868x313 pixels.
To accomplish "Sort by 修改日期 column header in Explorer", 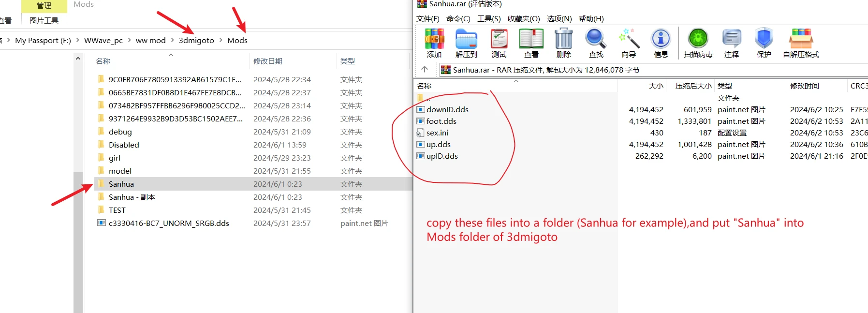I will pos(268,61).
